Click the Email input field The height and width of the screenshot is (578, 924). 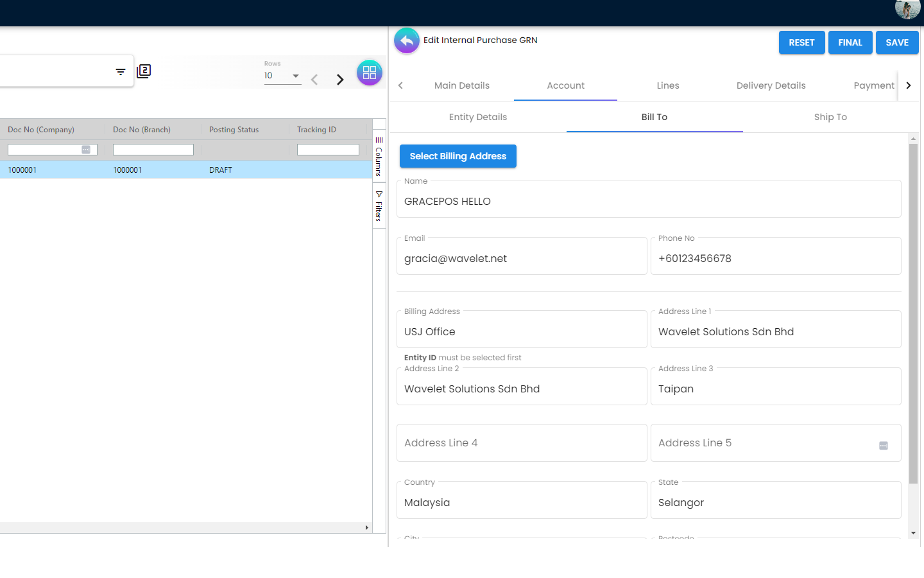click(521, 259)
